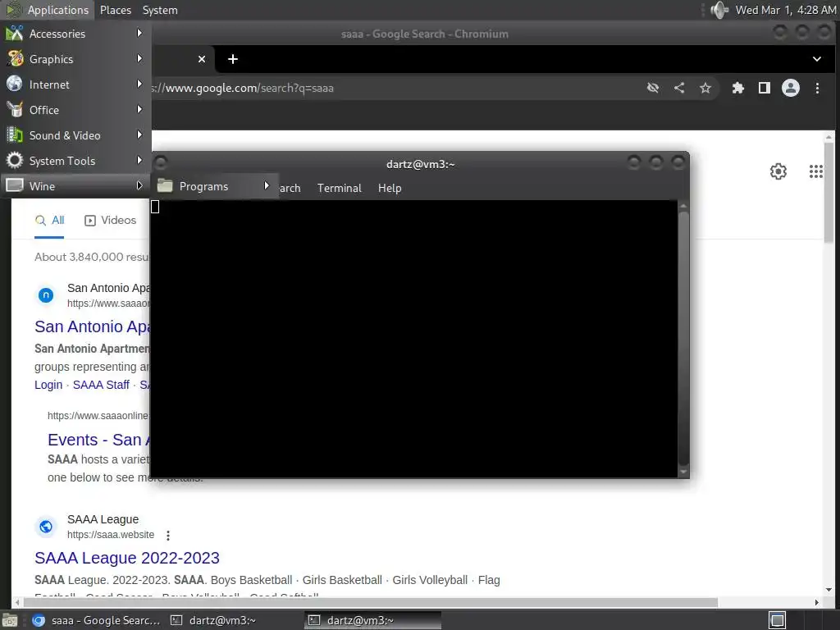The image size is (840, 630).
Task: Open the Applications menu in top panel
Action: point(48,10)
